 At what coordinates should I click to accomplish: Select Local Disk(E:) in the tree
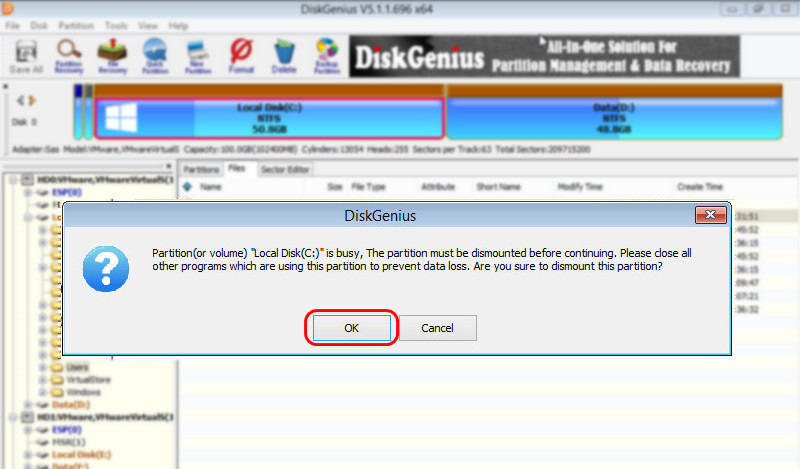81,455
